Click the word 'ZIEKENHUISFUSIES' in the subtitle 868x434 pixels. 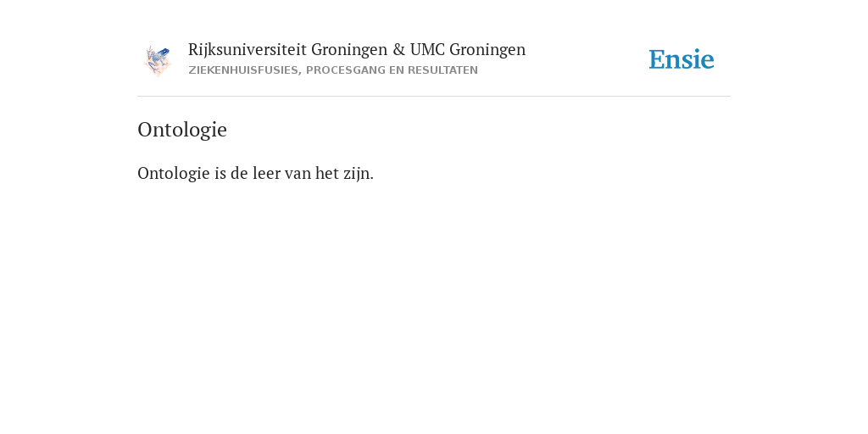(x=245, y=70)
